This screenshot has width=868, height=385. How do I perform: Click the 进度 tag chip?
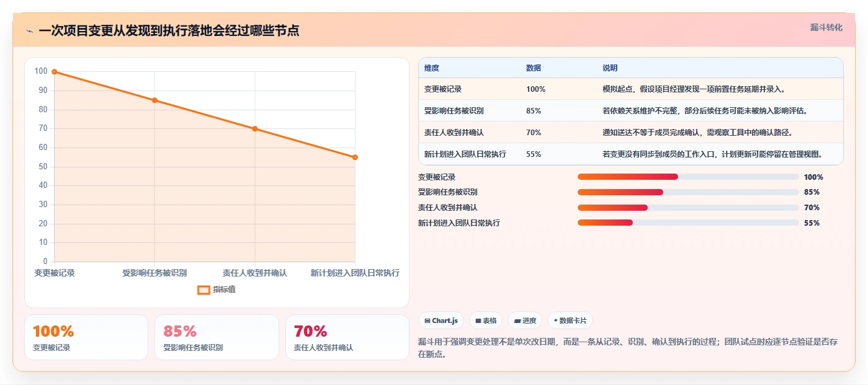click(525, 321)
